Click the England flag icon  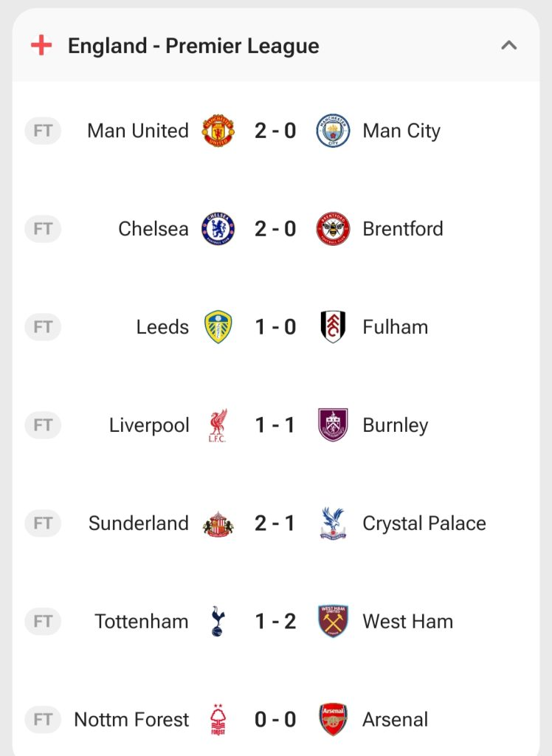click(41, 46)
